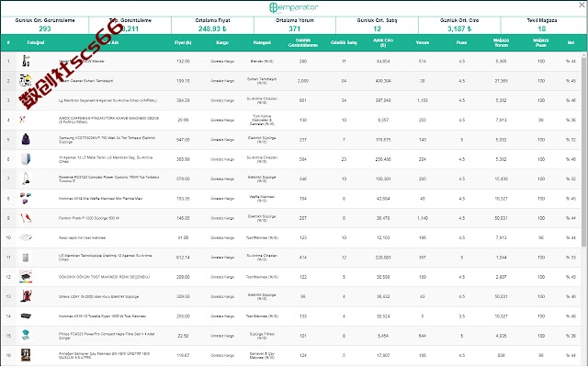Select the AWOX Caffeein Türk Kahve Makinesi product name
This screenshot has width=588, height=368.
108,120
